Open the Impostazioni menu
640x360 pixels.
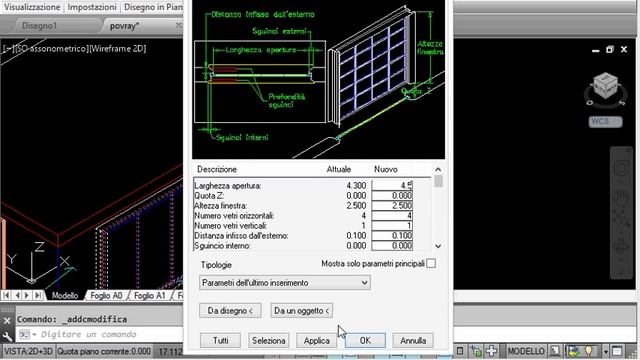click(x=92, y=7)
